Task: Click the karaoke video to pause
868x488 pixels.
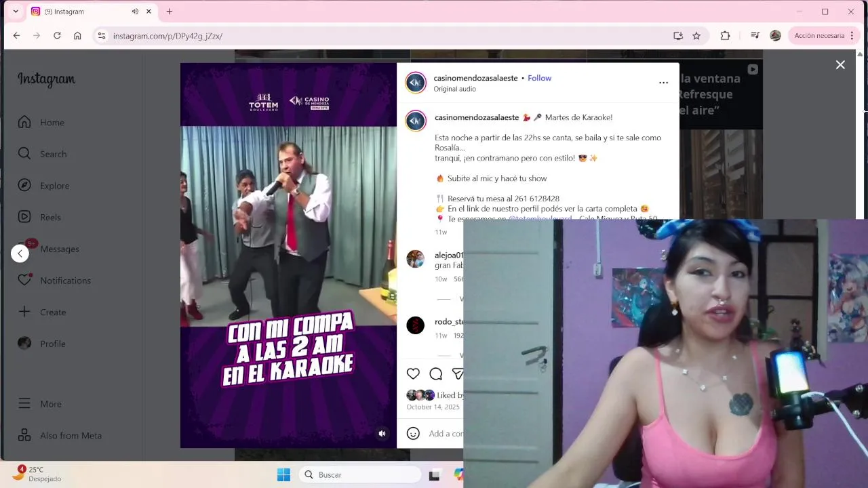Action: (x=288, y=255)
